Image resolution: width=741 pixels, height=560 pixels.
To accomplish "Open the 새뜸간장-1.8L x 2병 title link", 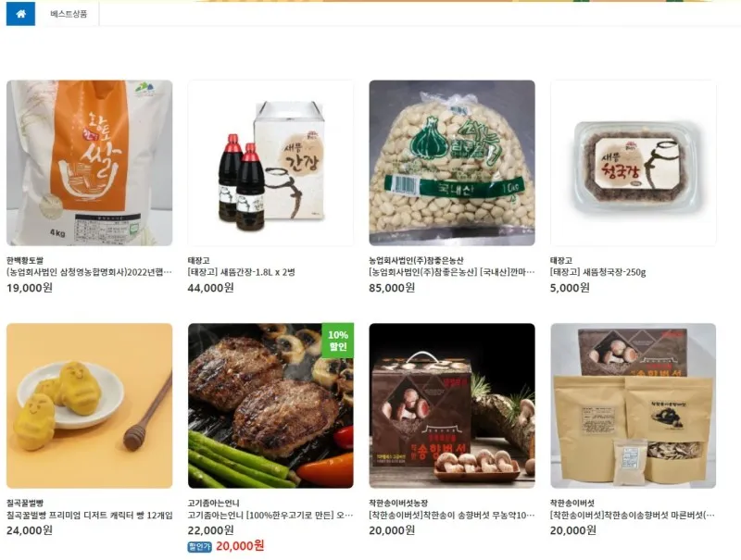I will tap(241, 272).
